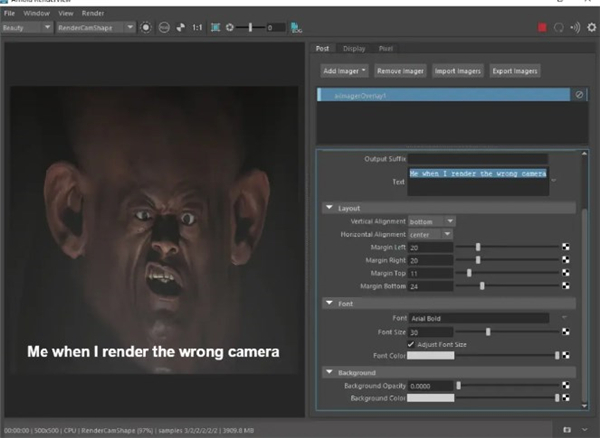Switch to the Display tab
600x438 pixels.
coord(354,48)
